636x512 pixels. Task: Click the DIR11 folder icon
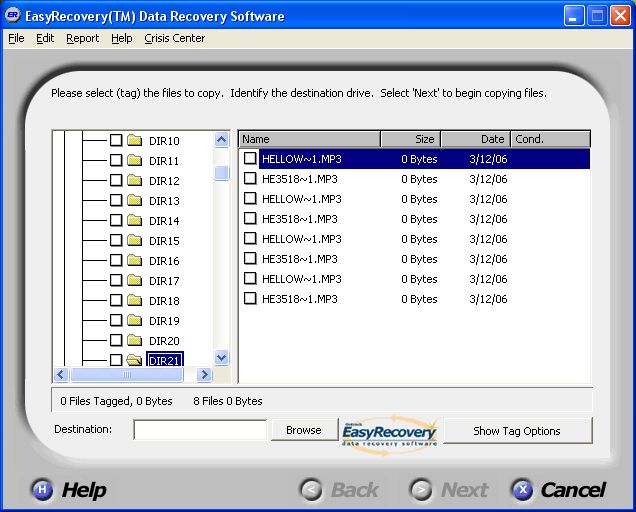pyautogui.click(x=134, y=160)
